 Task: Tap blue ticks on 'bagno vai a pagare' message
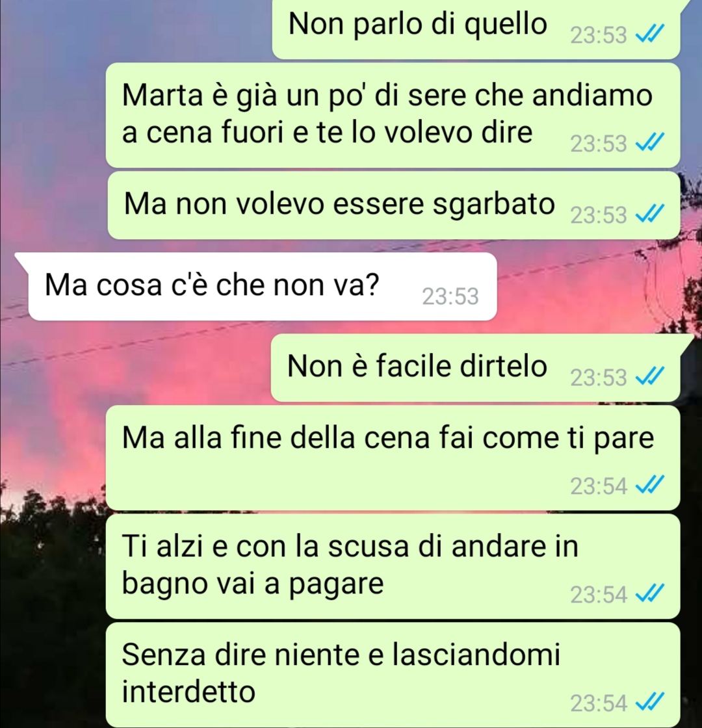coord(649,594)
